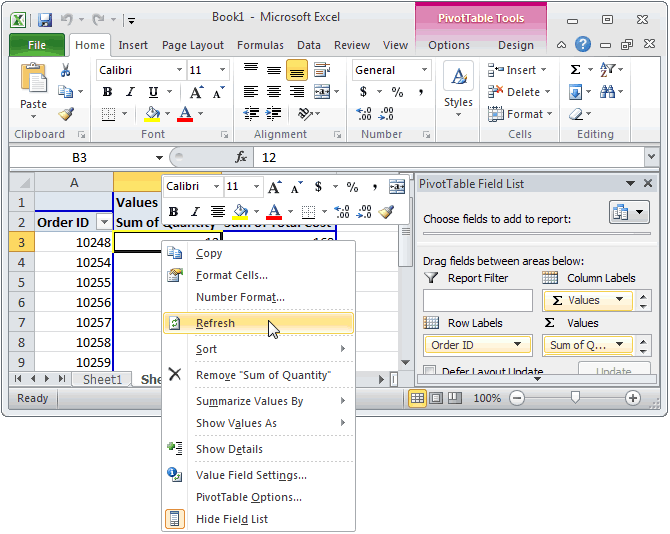
Task: Click the Delete cells button
Action: pos(520,92)
